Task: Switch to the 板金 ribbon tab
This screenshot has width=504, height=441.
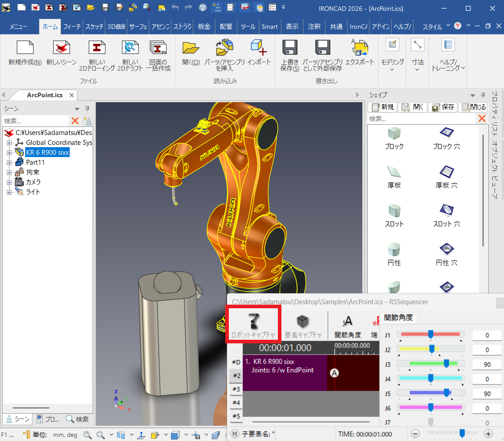Action: (204, 27)
